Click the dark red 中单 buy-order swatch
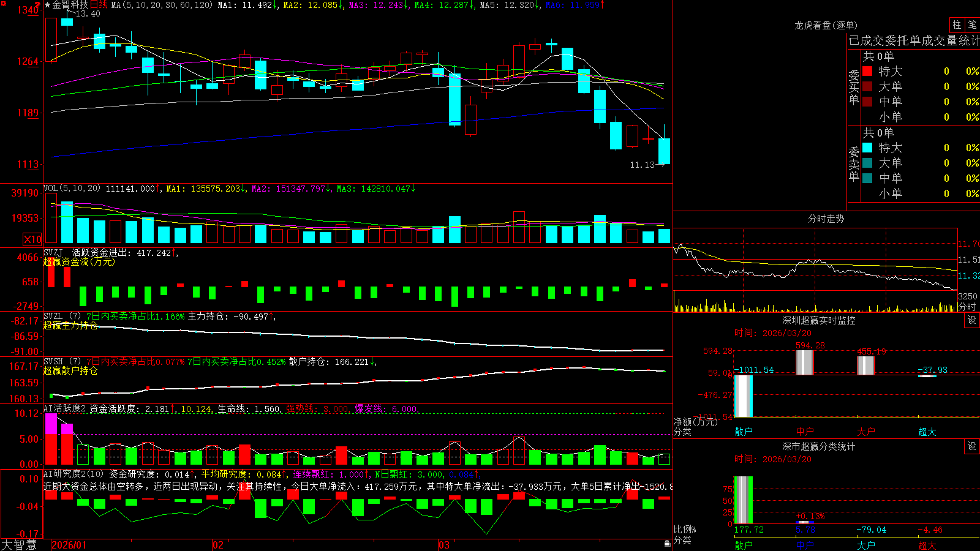The width and height of the screenshot is (980, 551). [867, 101]
